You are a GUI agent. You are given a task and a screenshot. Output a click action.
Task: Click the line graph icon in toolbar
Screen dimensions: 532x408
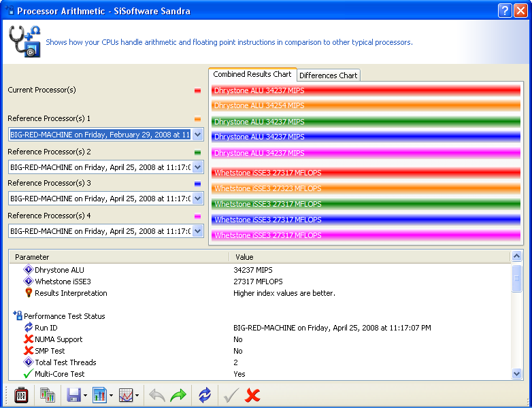(x=126, y=396)
